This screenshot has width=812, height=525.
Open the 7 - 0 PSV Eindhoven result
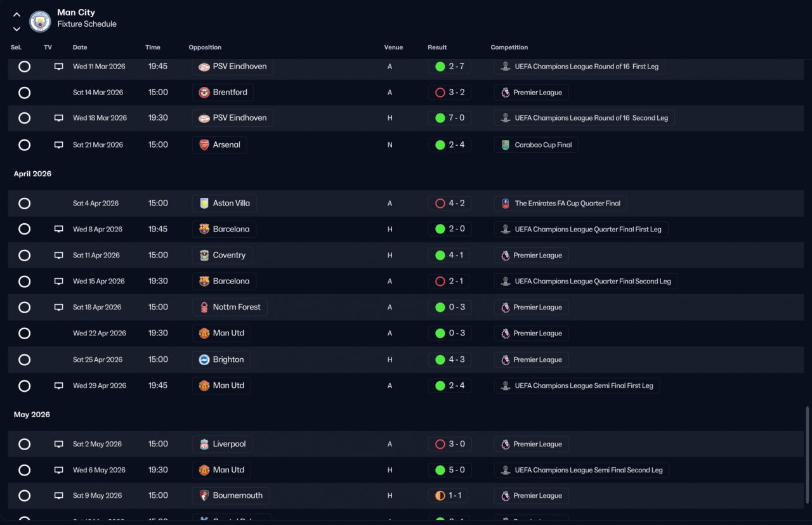pos(449,118)
